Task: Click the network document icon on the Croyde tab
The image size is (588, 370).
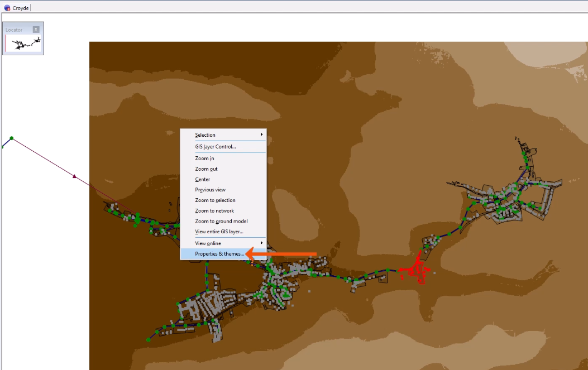Action: point(7,8)
